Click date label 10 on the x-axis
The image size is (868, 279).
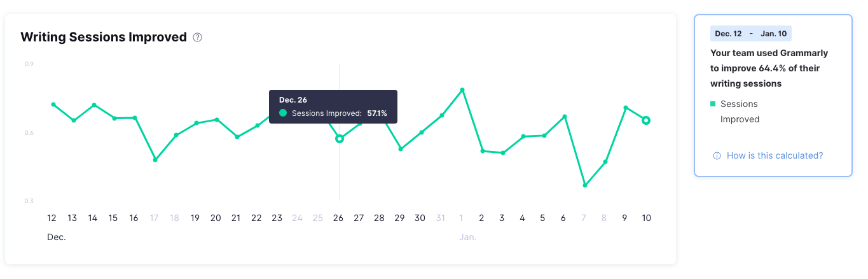646,218
